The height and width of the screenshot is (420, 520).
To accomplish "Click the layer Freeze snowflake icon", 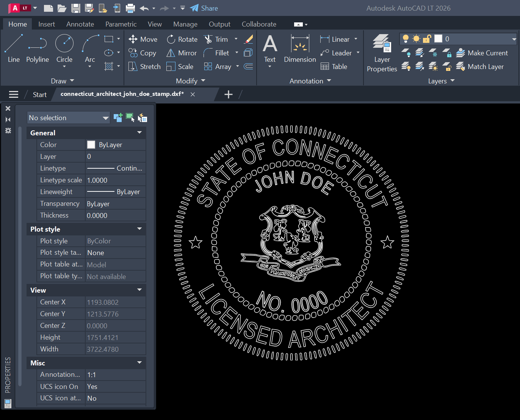I will click(433, 53).
